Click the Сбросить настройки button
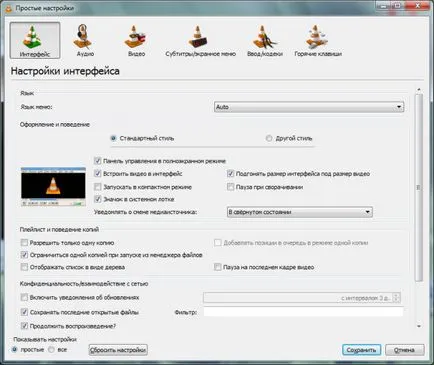The width and height of the screenshot is (434, 365). tap(118, 350)
